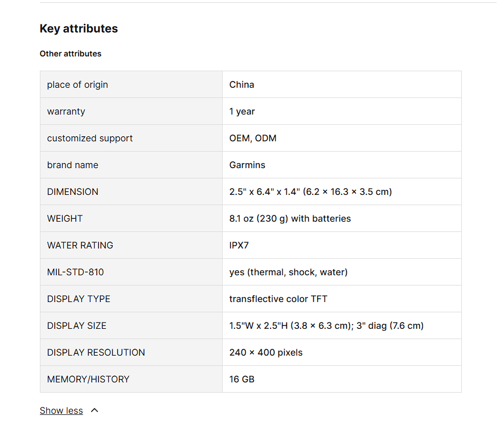504x432 pixels.
Task: Select the DISPLAY SIZE row label
Action: [77, 325]
